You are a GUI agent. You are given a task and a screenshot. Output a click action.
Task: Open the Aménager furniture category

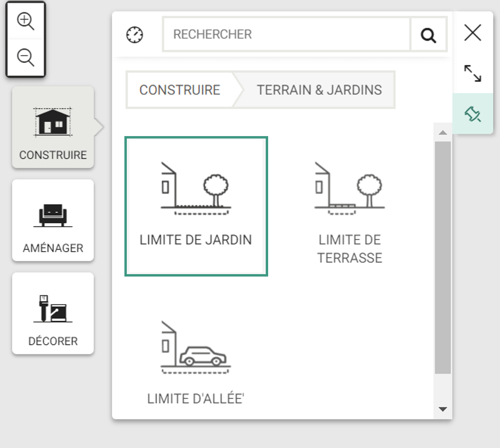[53, 220]
